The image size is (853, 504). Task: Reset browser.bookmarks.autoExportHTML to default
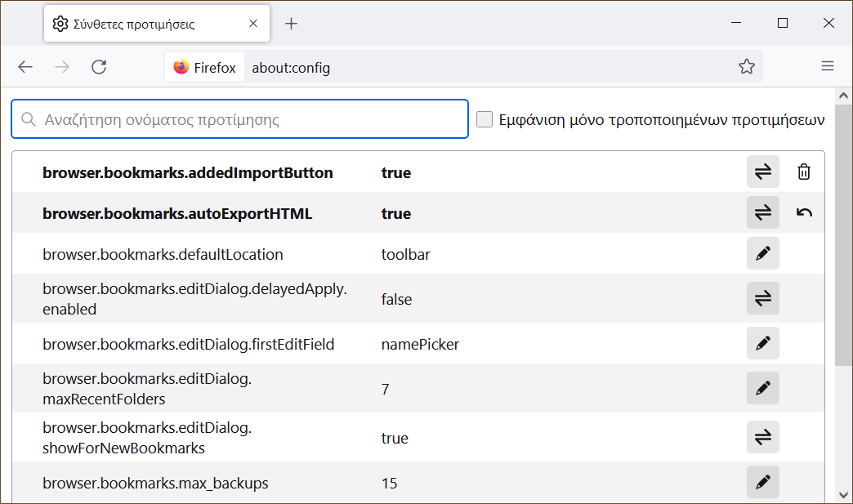(803, 212)
